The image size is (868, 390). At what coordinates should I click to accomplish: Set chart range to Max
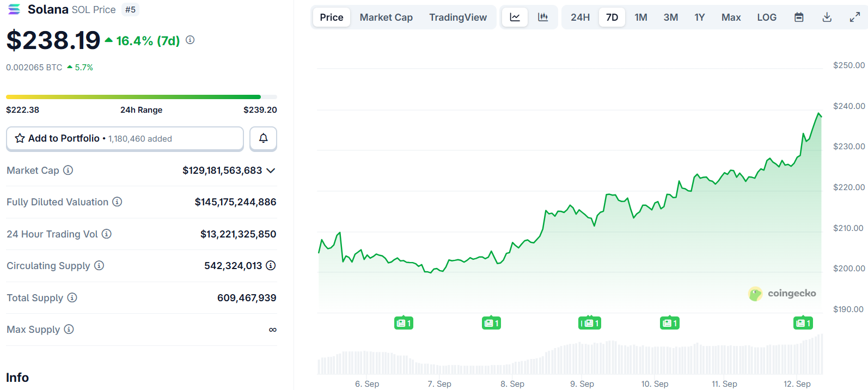point(731,17)
